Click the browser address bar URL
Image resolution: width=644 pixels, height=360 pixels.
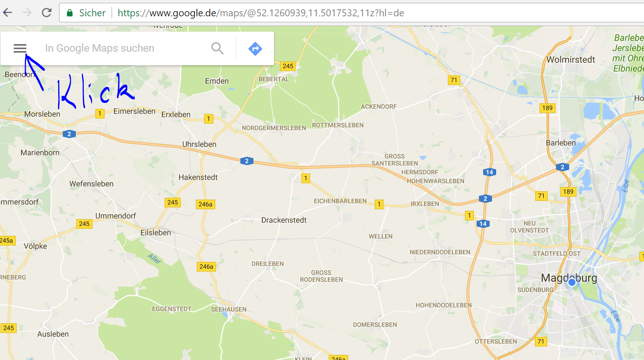[x=260, y=13]
